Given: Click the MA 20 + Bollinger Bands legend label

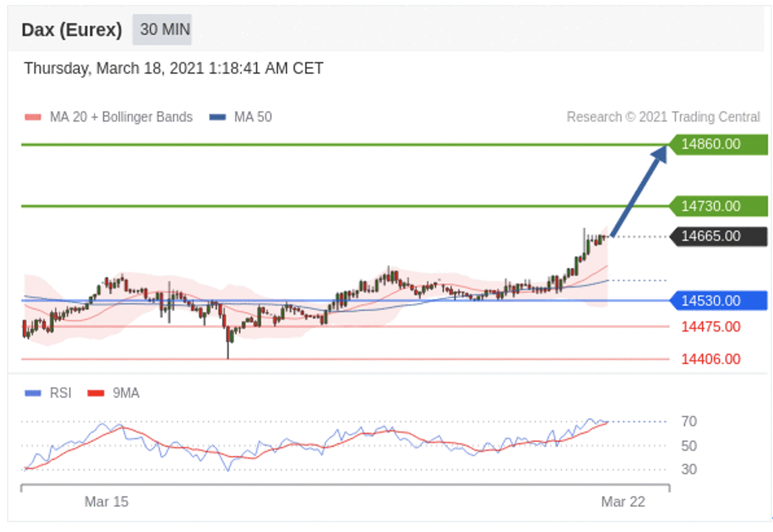Looking at the screenshot, I should pyautogui.click(x=121, y=117).
